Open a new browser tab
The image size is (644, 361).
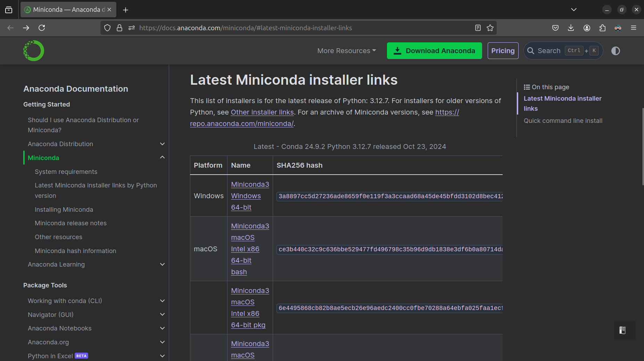(126, 10)
